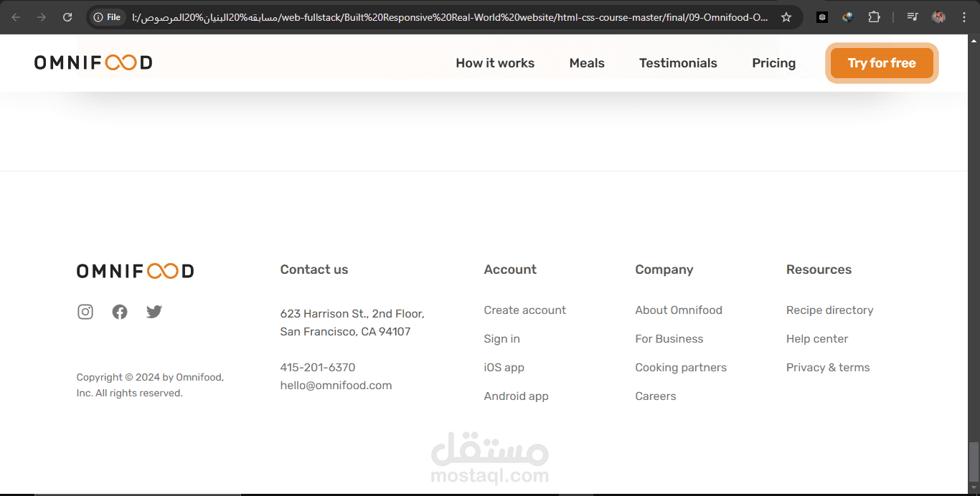Open the Facebook social icon in footer

pos(120,312)
